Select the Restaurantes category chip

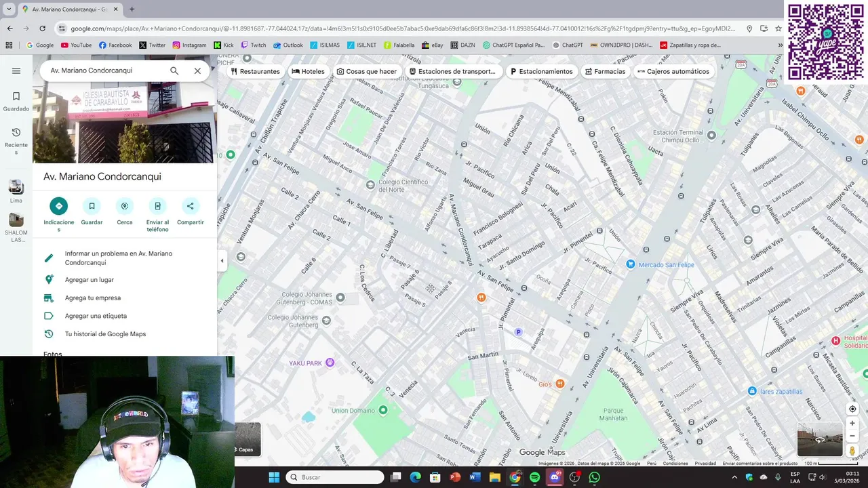pos(255,71)
